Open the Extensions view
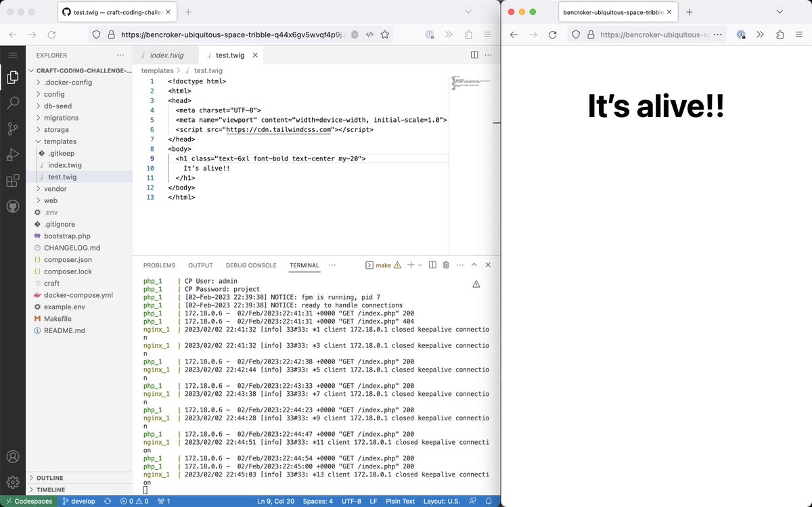 click(12, 180)
